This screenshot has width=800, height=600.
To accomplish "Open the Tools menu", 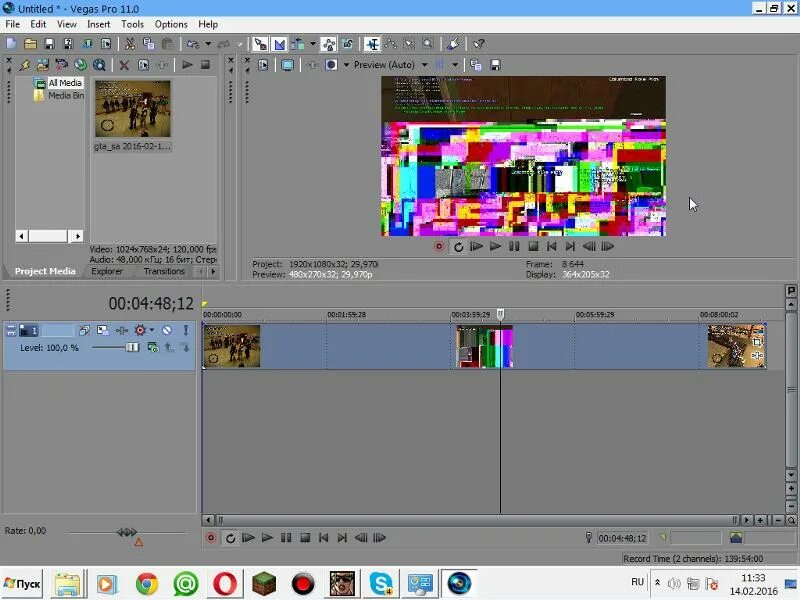I will coord(133,24).
